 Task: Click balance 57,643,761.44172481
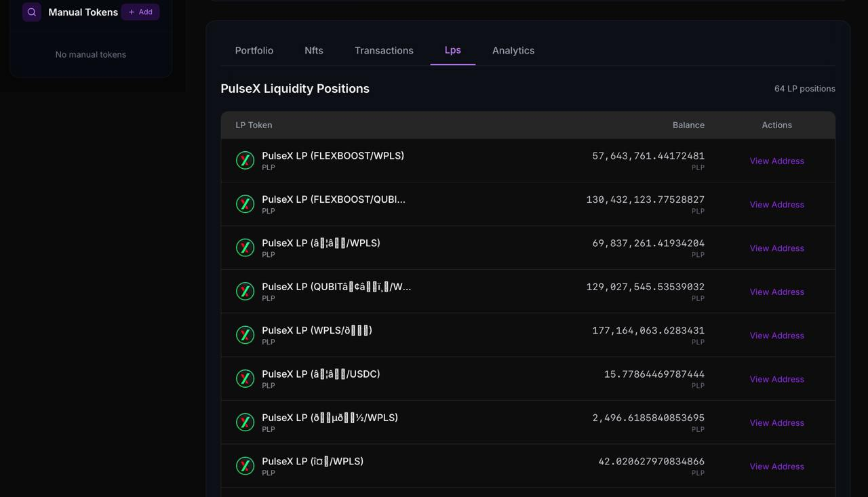648,156
